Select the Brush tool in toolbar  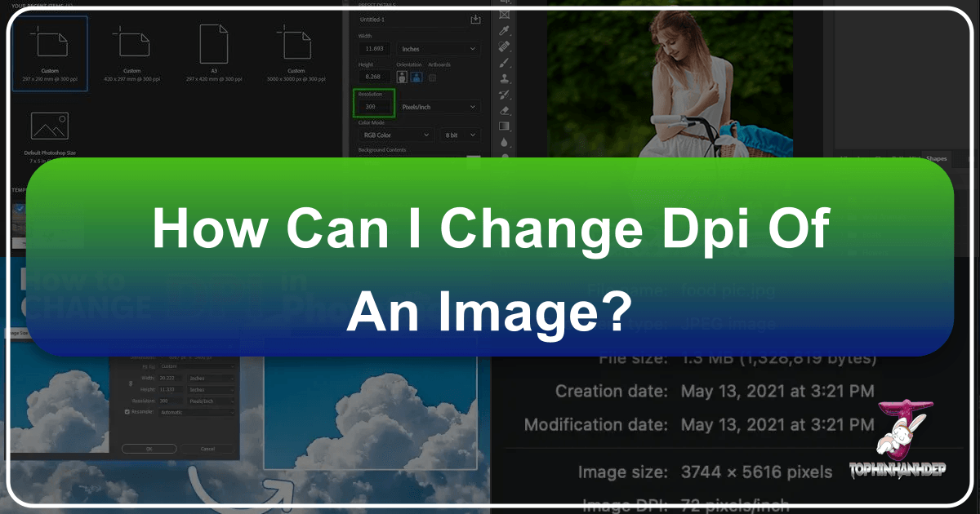point(504,64)
